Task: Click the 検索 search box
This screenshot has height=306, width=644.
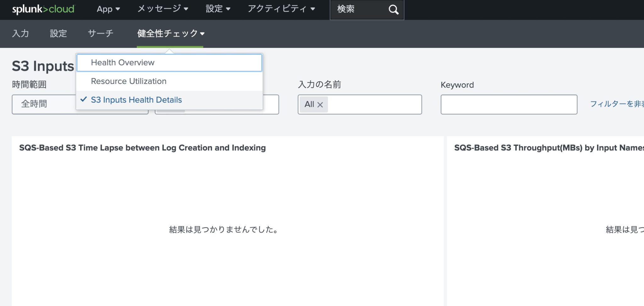Action: (x=358, y=10)
